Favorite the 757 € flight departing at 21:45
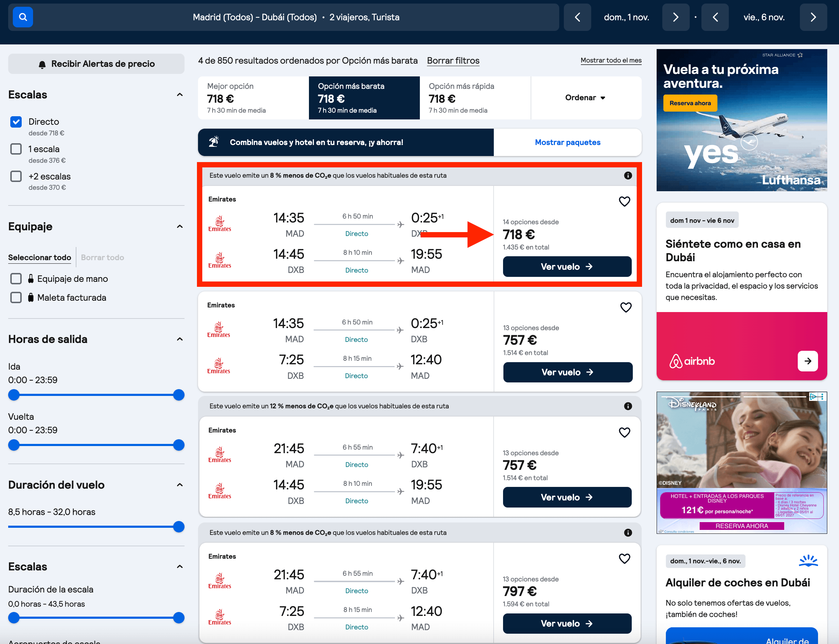The width and height of the screenshot is (839, 644). point(624,433)
